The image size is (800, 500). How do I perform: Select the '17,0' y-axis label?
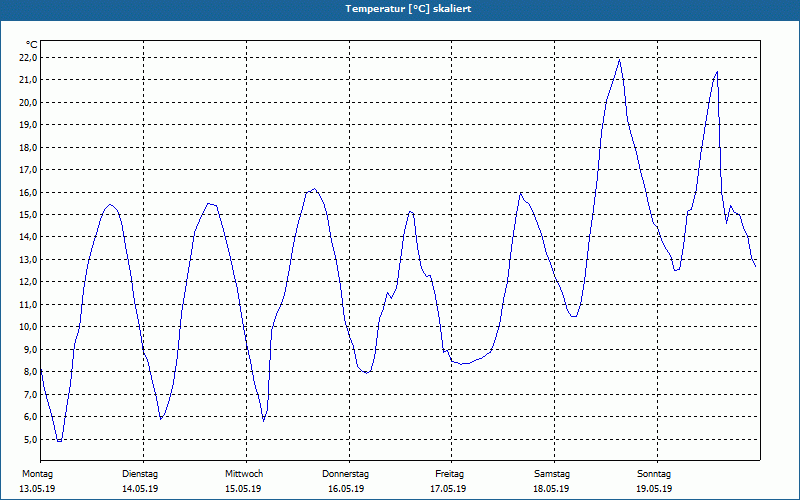click(28, 169)
